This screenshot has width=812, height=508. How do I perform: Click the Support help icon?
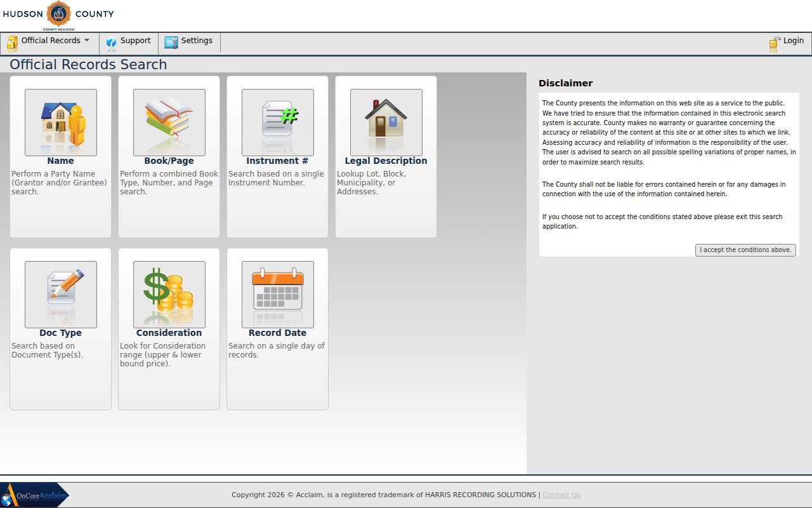(111, 43)
